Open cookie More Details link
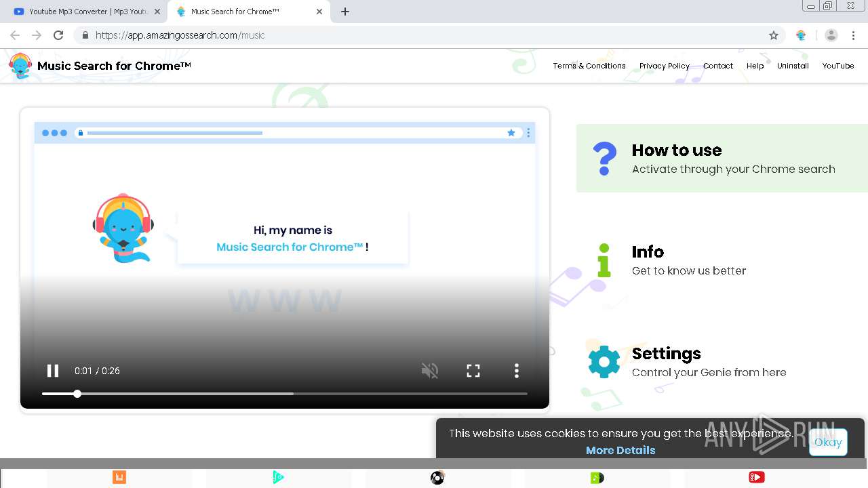 620,450
